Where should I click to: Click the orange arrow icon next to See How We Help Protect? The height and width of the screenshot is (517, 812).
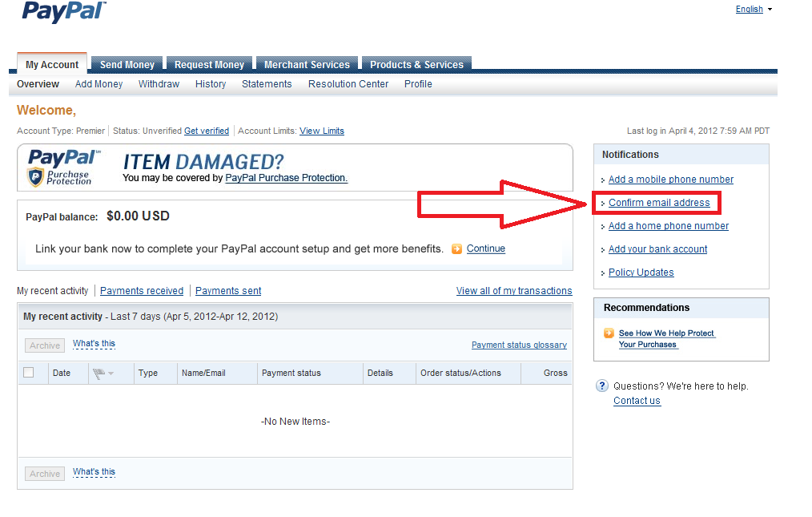pyautogui.click(x=609, y=333)
